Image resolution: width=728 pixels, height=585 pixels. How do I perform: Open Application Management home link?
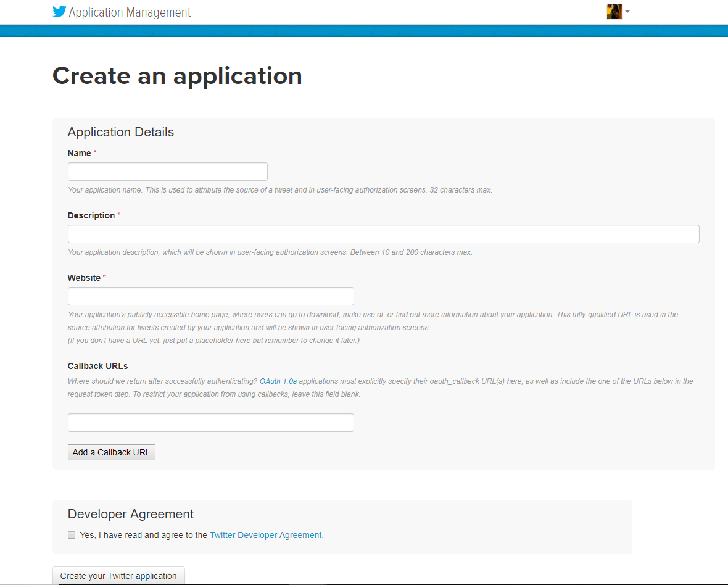point(130,12)
